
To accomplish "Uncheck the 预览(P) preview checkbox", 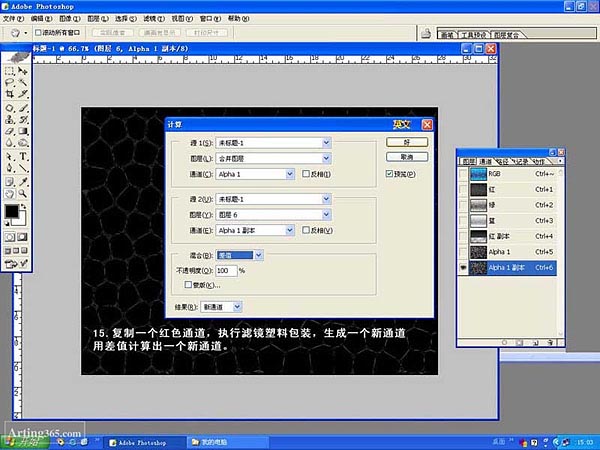I will coord(389,174).
